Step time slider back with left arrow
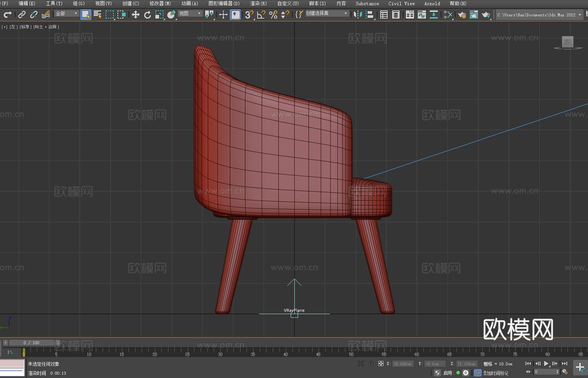588x378 pixels. pos(5,343)
